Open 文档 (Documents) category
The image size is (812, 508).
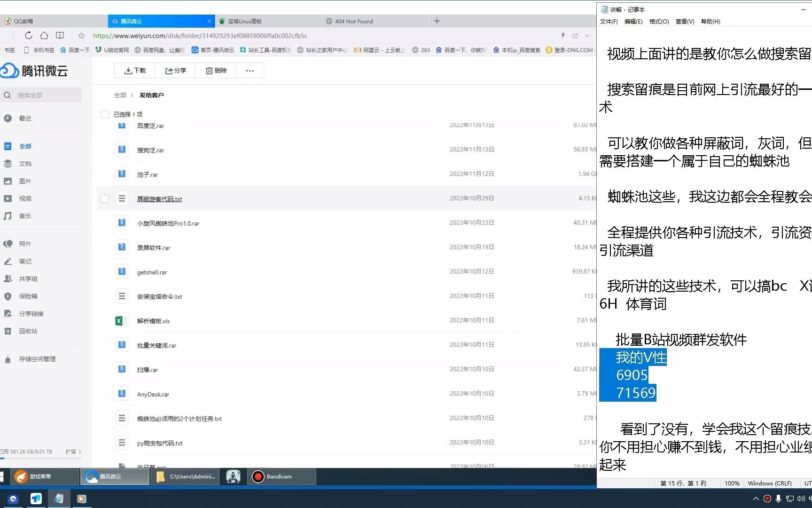25,164
